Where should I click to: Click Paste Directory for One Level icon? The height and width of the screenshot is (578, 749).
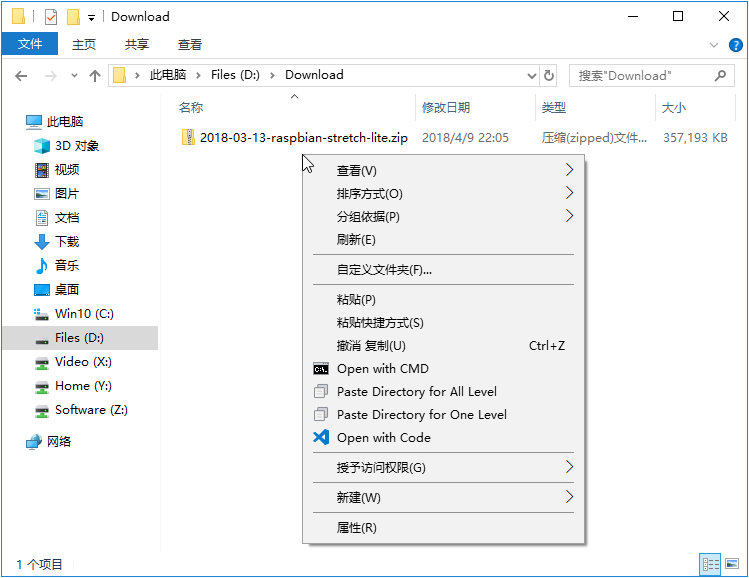pyautogui.click(x=321, y=414)
